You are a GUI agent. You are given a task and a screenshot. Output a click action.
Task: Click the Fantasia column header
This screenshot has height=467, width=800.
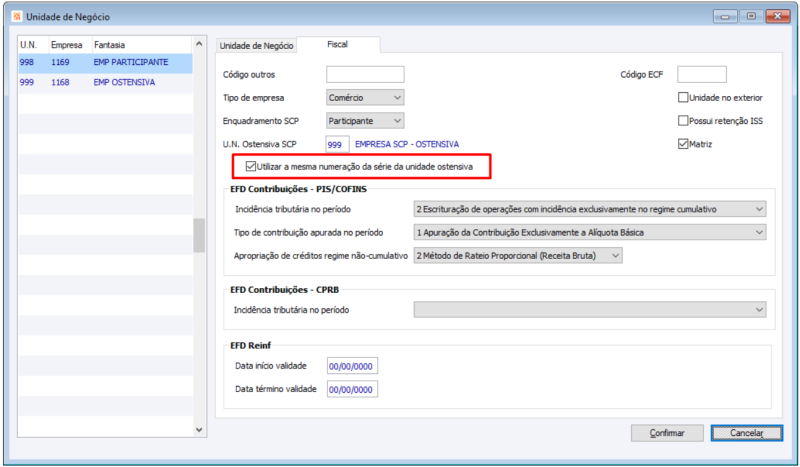click(141, 45)
